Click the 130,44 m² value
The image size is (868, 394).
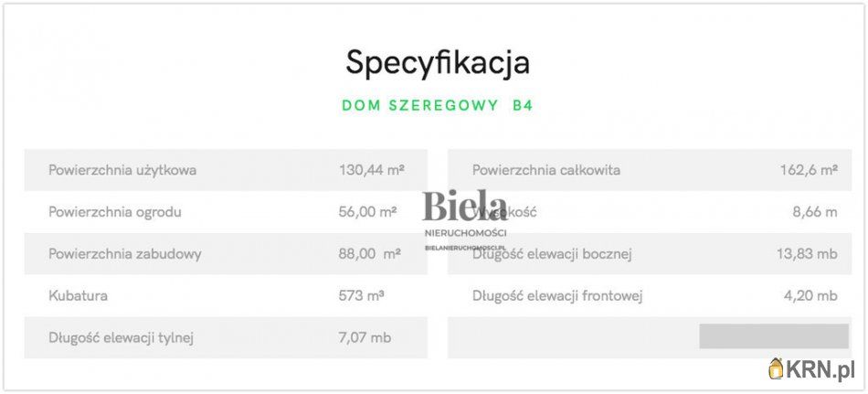[371, 170]
